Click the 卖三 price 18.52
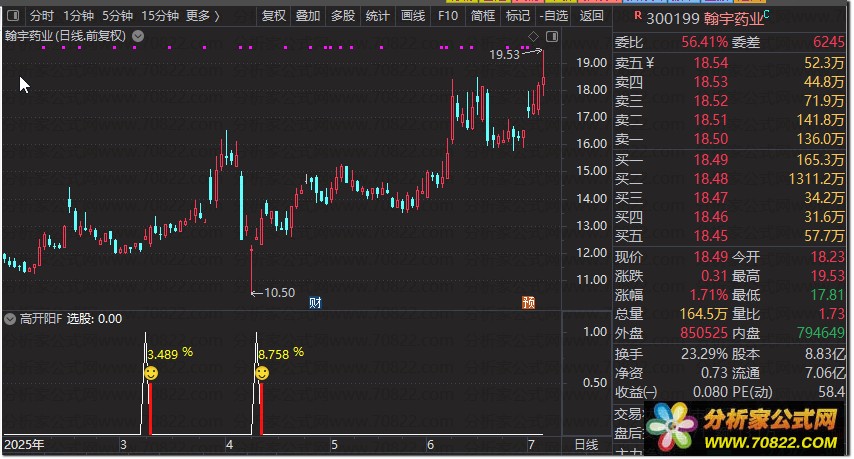 711,101
